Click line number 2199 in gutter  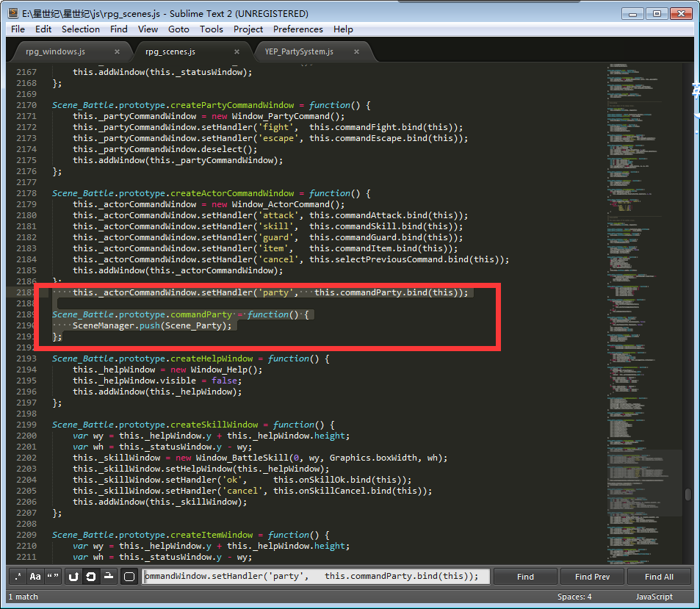[x=26, y=425]
